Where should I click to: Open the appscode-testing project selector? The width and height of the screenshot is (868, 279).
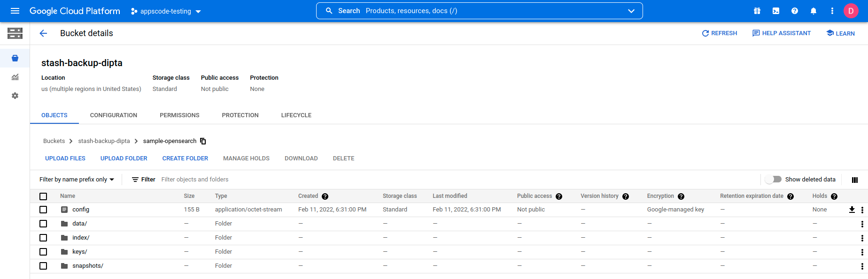coord(166,11)
